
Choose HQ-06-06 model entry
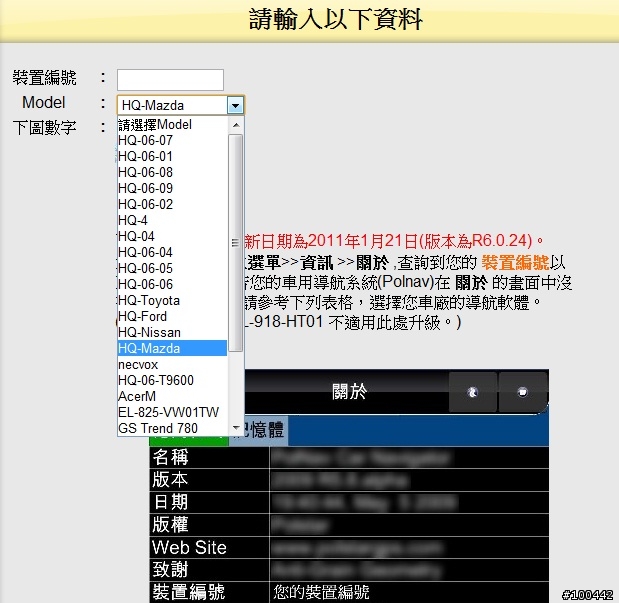coord(172,284)
